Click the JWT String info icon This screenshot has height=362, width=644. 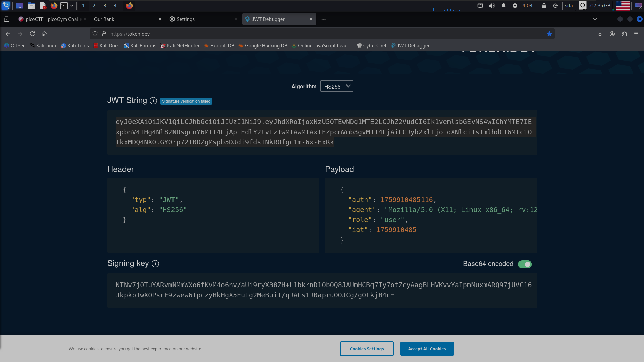pyautogui.click(x=153, y=101)
